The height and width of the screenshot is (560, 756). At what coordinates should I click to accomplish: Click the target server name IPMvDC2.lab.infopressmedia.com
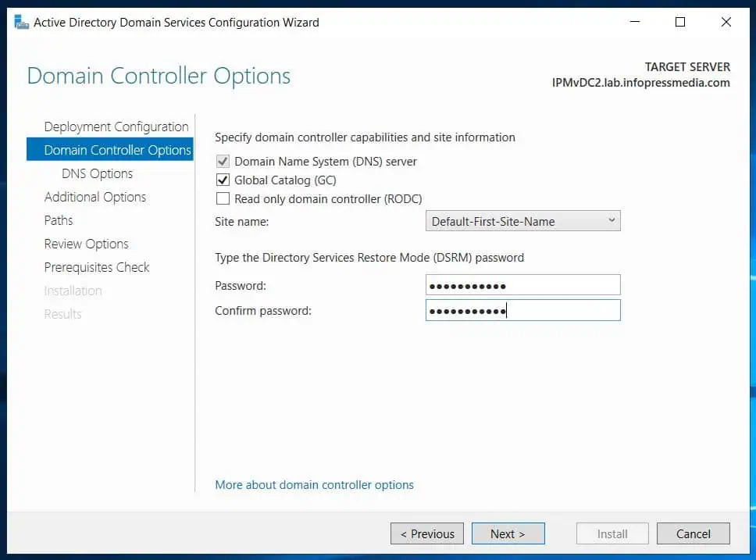point(640,83)
